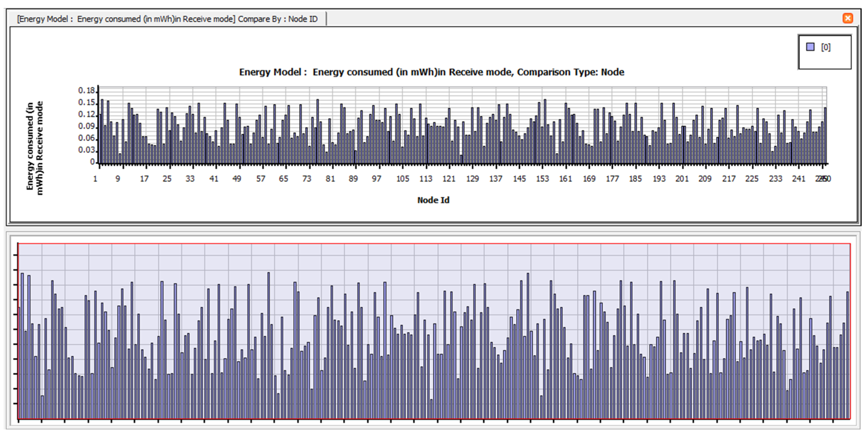Click the blue legend swatch for series [0]
Screen dimensions: 868x437
[x=810, y=47]
